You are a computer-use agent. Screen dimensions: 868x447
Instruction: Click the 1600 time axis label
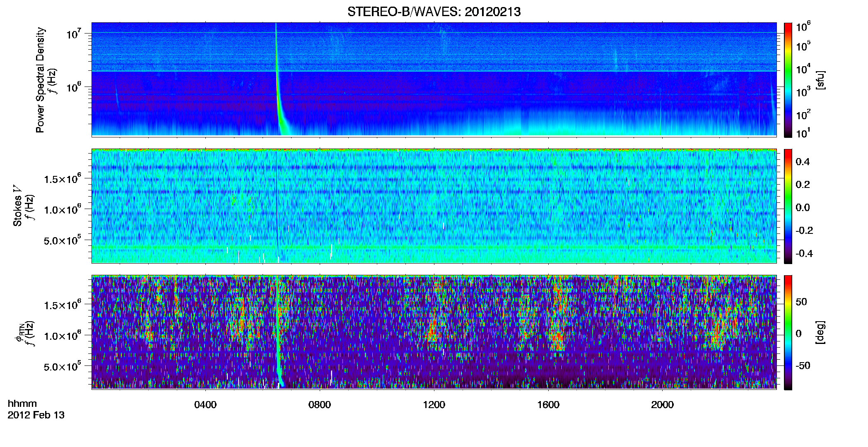pos(548,405)
